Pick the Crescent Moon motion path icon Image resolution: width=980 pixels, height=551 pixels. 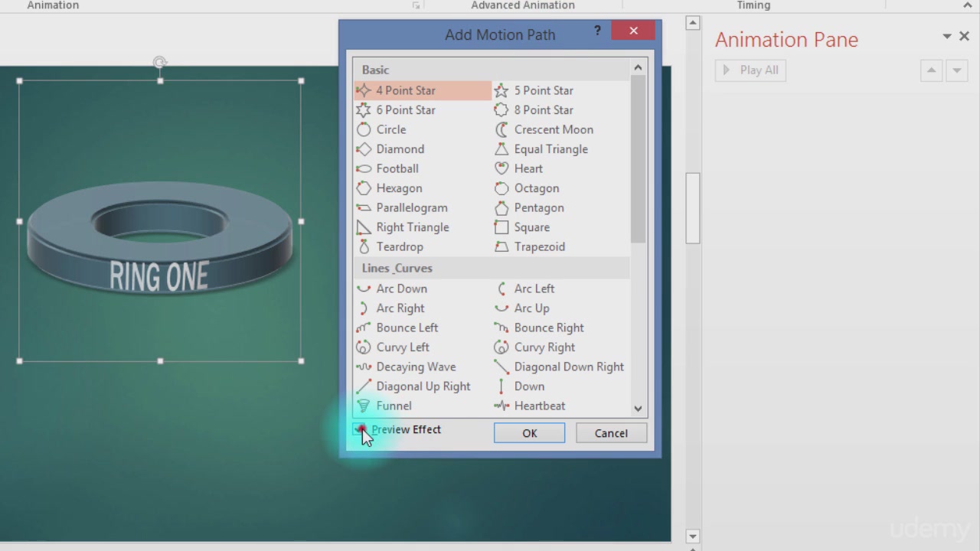501,129
